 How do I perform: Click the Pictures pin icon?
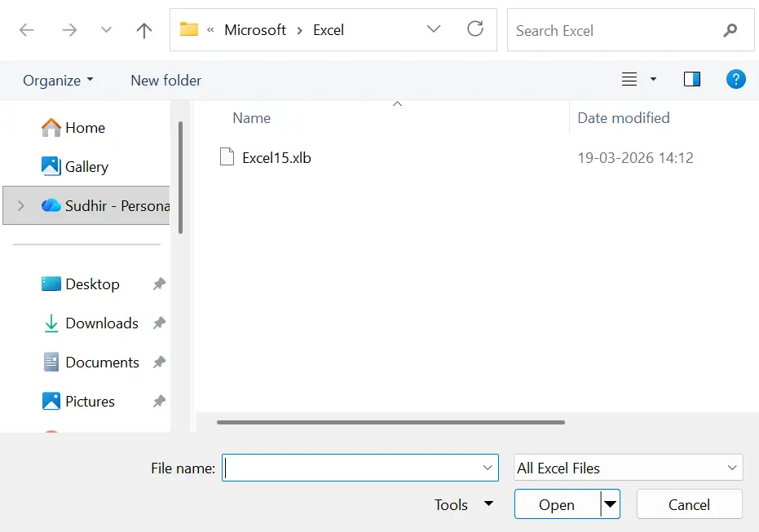(158, 401)
